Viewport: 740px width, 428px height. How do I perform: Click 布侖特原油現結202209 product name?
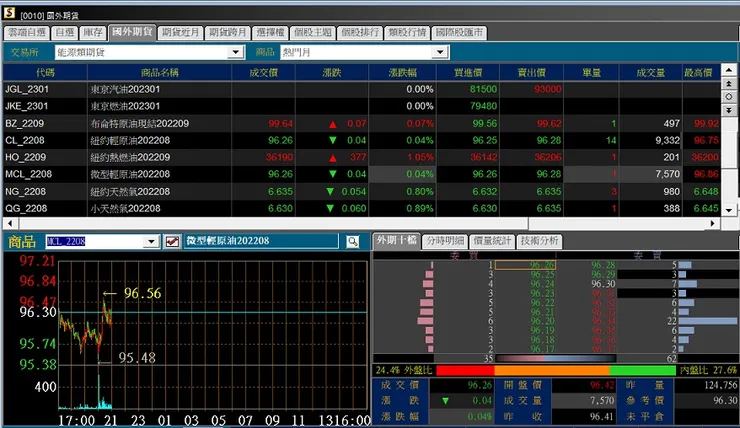[x=140, y=124]
